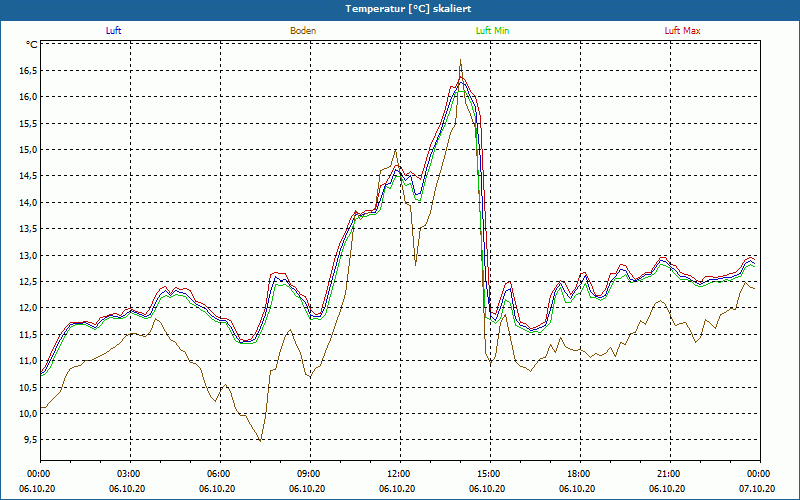
Task: Click the 10,5 y-axis value
Action: click(28, 387)
